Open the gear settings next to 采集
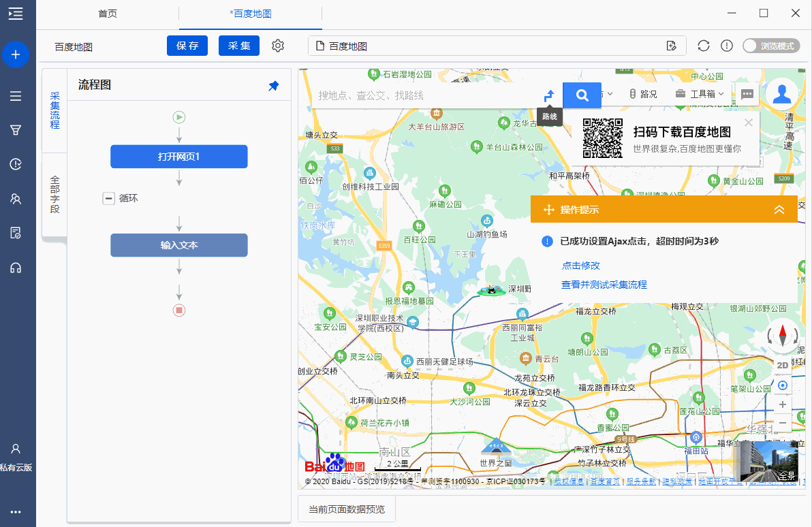 pos(278,46)
